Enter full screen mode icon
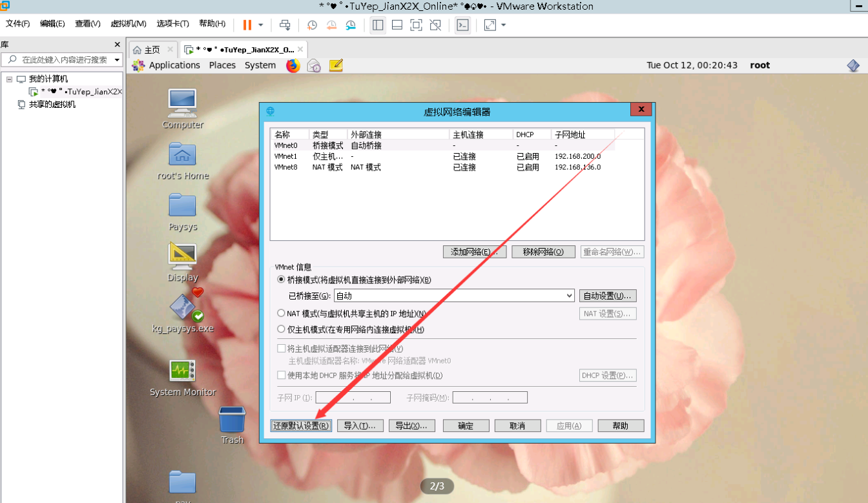 point(417,25)
